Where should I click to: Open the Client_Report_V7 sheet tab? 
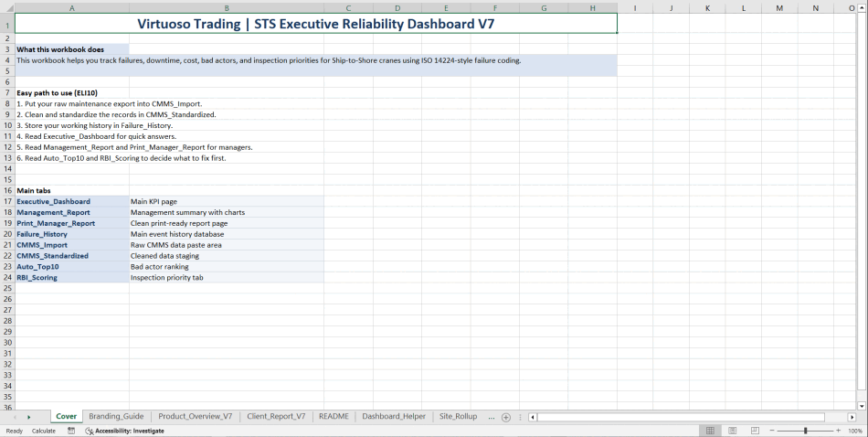pyautogui.click(x=276, y=417)
